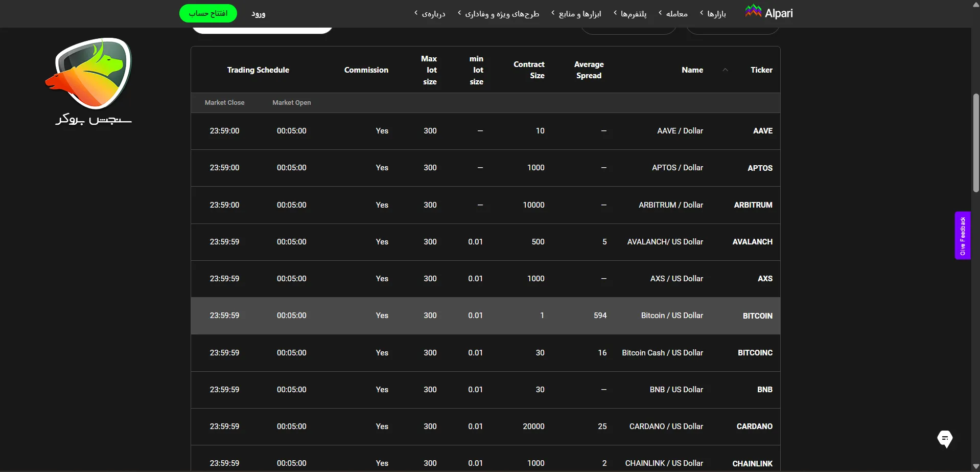Click the sort arrow beside Name column
980x472 pixels.
tap(725, 70)
